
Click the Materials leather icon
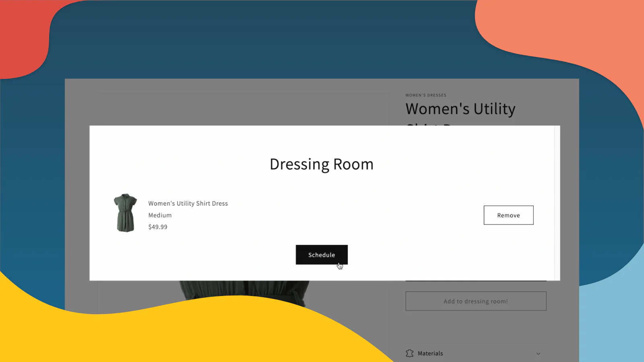(x=410, y=353)
